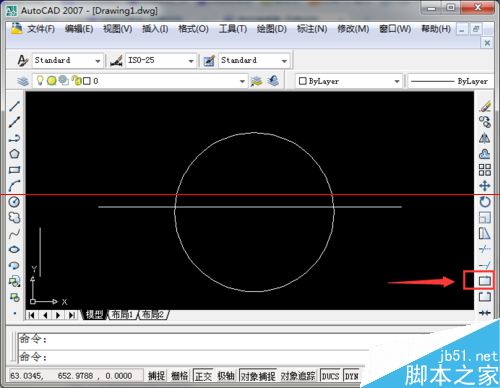Toggle DUCS dynamic UCS
The height and width of the screenshot is (388, 500).
click(330, 376)
